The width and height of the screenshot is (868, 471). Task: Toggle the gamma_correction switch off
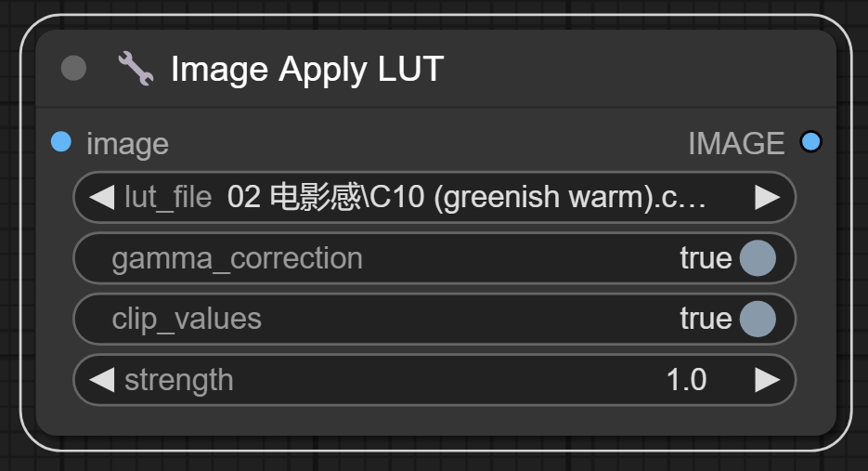[757, 258]
